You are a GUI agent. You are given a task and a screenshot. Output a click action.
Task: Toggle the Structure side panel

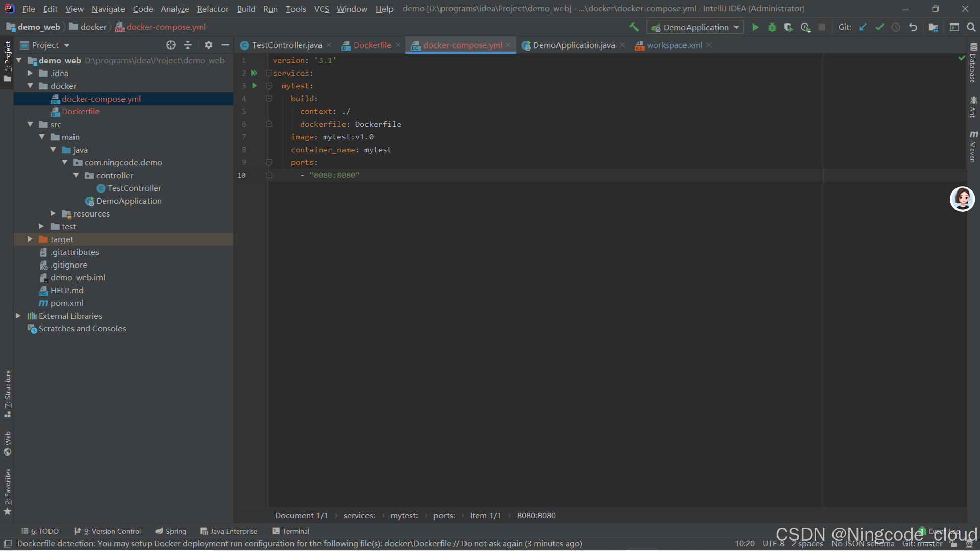(8, 393)
